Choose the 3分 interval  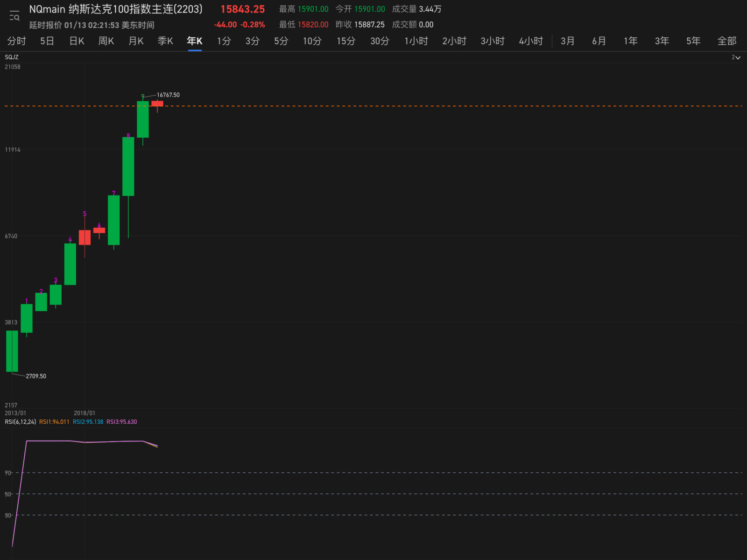(x=253, y=41)
